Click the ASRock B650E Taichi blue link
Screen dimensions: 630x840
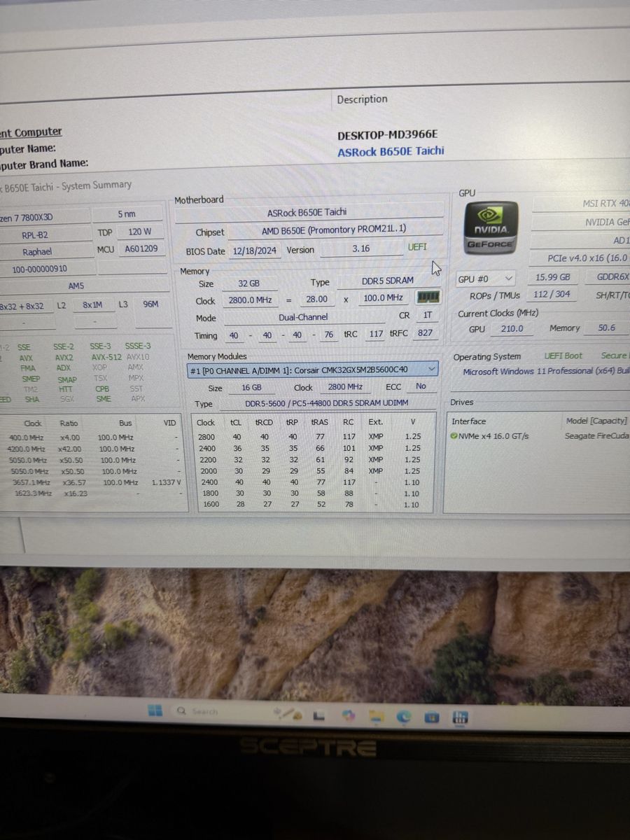(x=391, y=151)
